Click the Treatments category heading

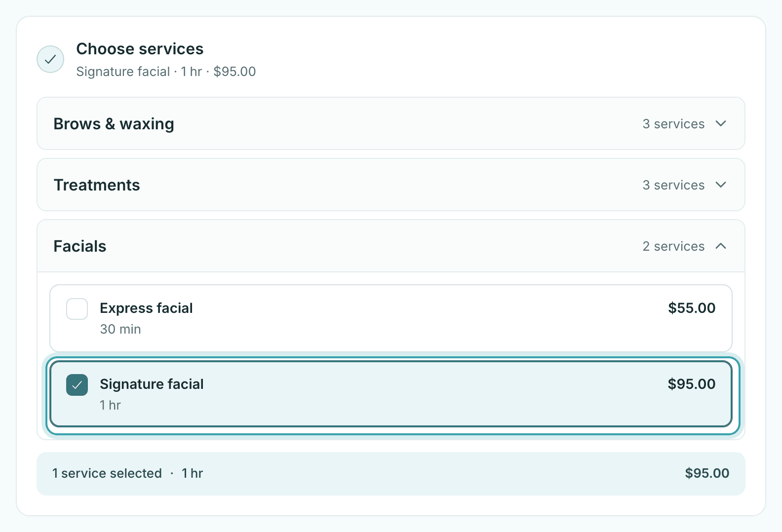97,185
